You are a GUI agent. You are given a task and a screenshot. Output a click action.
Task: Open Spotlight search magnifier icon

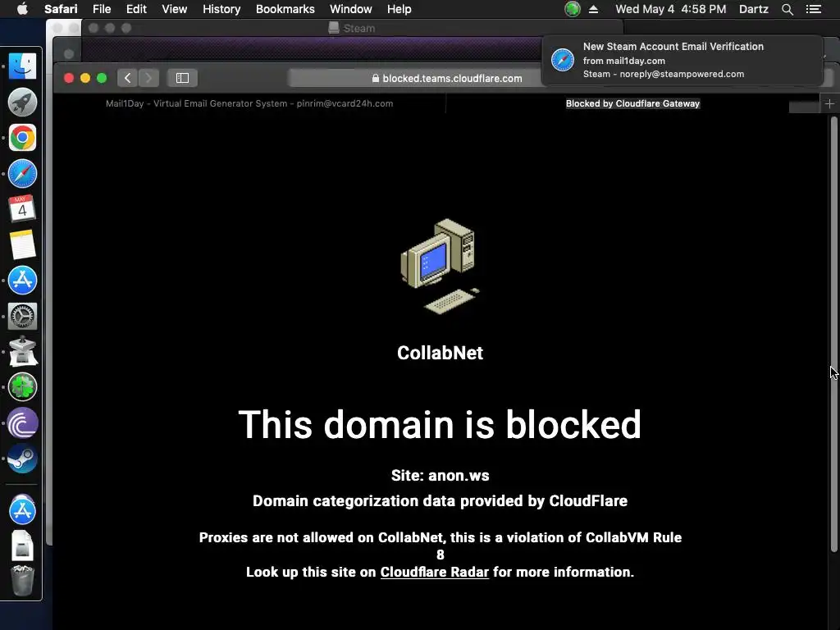pyautogui.click(x=787, y=9)
